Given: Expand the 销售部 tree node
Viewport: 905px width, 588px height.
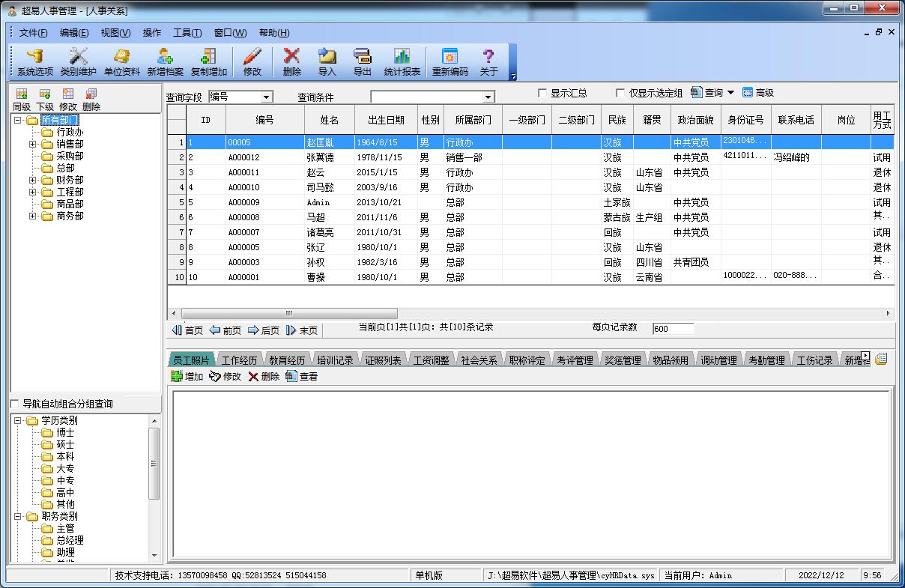Looking at the screenshot, I should (x=32, y=144).
